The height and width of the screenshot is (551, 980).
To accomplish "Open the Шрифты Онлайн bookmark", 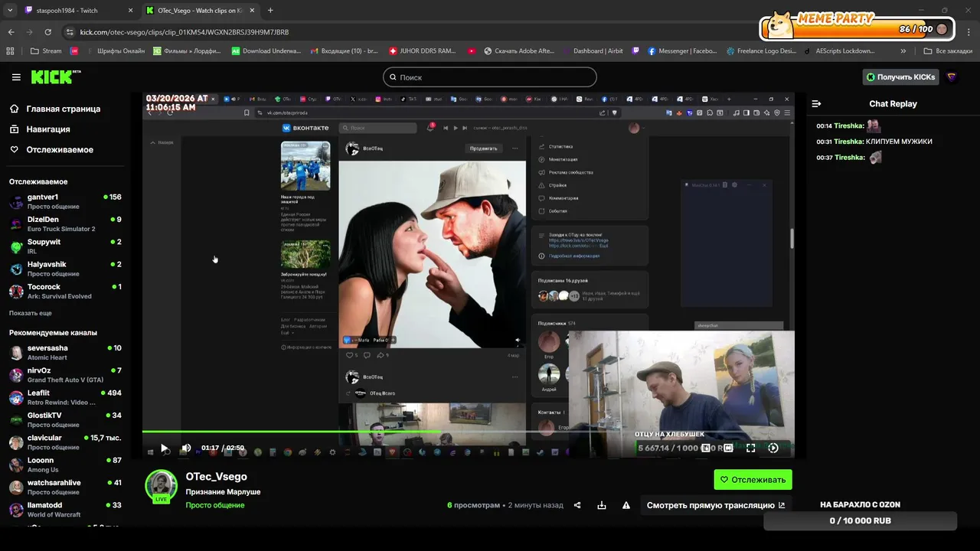I will (x=115, y=51).
